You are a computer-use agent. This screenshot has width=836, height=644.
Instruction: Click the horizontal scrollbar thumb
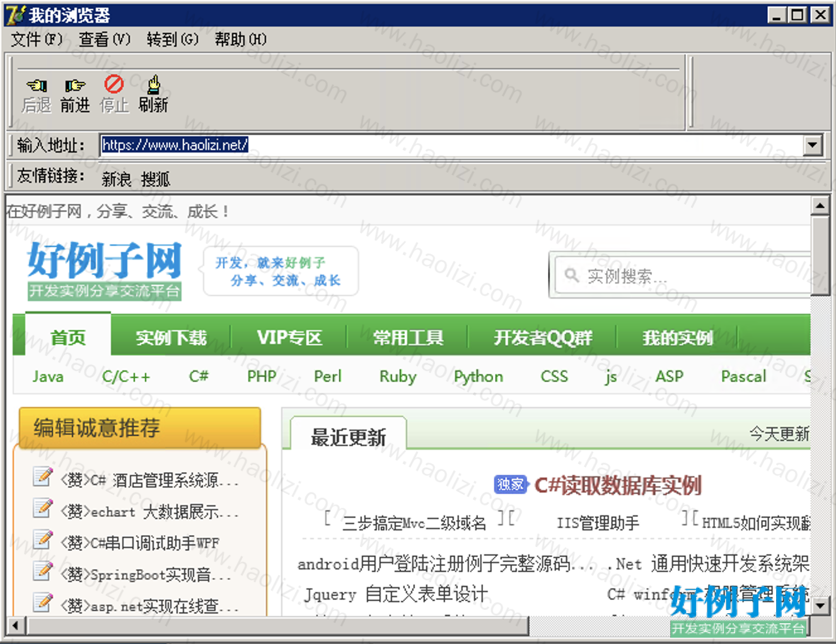(x=277, y=626)
